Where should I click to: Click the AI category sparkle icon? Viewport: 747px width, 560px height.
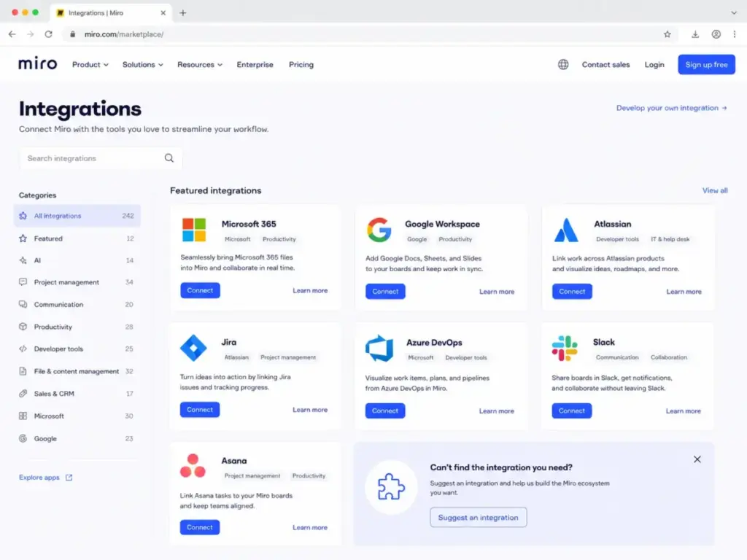click(x=23, y=260)
